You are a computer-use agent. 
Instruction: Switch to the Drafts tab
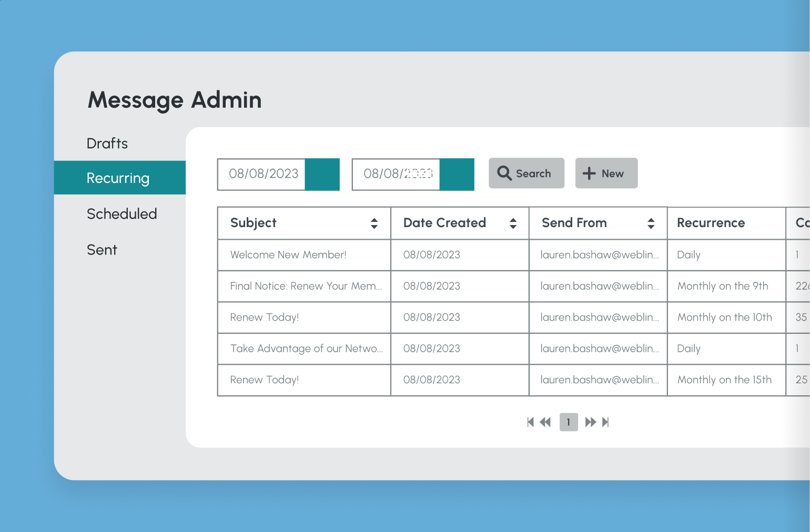[x=107, y=143]
